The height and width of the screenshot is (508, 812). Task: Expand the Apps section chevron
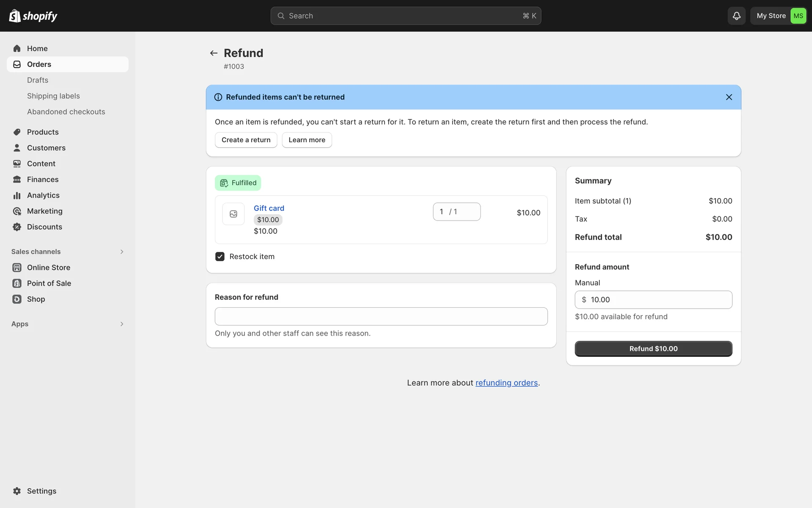pos(122,324)
